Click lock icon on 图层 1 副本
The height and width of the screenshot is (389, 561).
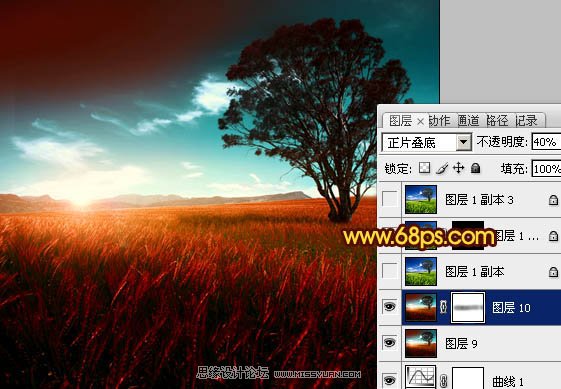pos(553,272)
